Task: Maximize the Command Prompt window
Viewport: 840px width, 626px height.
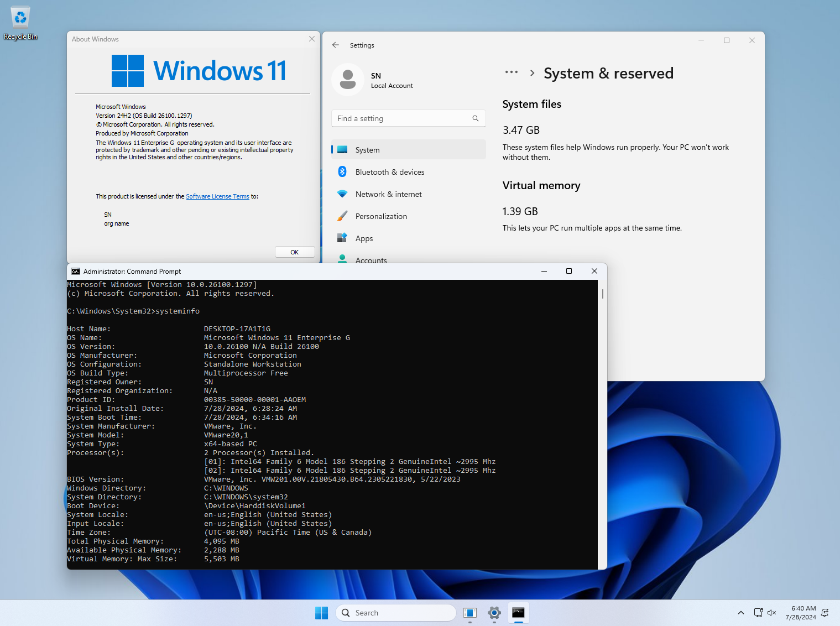Action: click(x=569, y=271)
